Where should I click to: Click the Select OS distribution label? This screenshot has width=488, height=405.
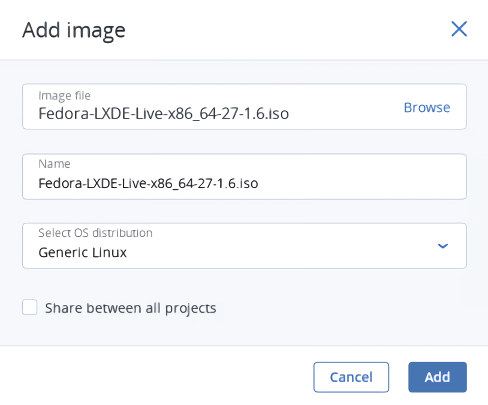click(95, 233)
